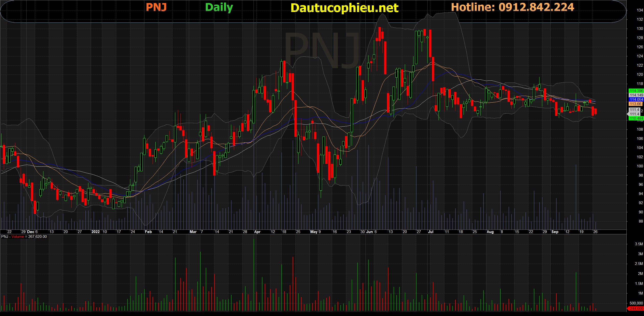Click the Dec month marker on time axis

click(x=31, y=232)
